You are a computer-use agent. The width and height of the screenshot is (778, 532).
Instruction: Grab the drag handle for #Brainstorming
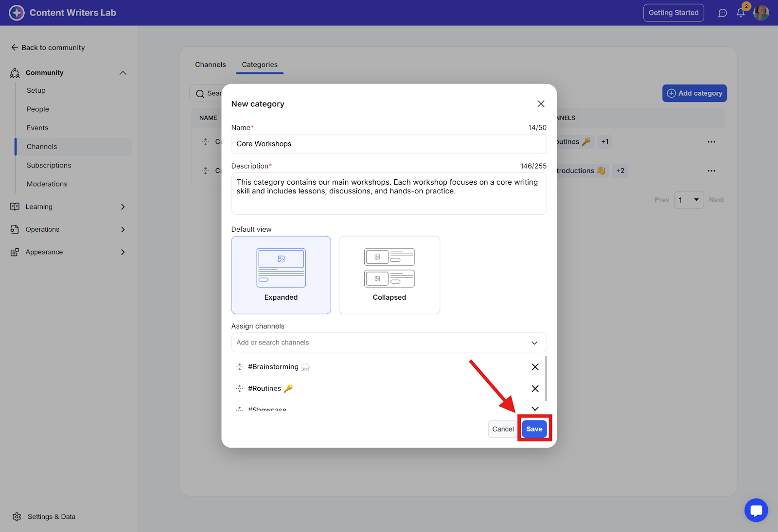tap(240, 367)
